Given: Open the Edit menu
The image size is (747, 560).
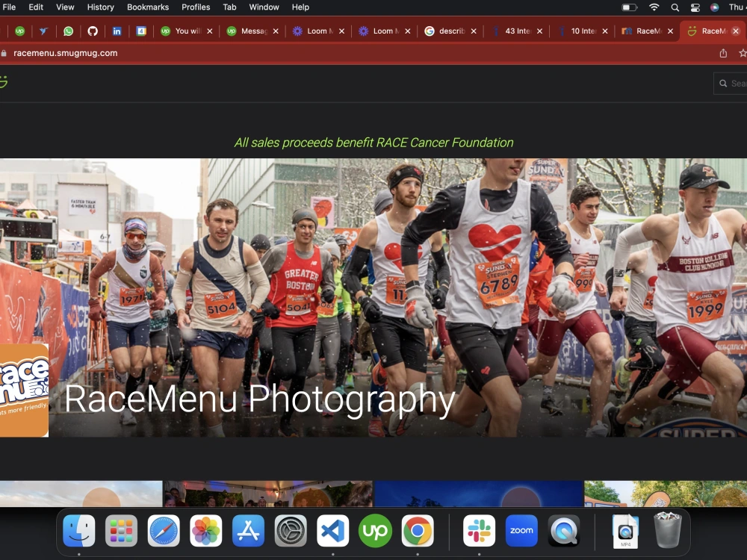Looking at the screenshot, I should [x=36, y=7].
